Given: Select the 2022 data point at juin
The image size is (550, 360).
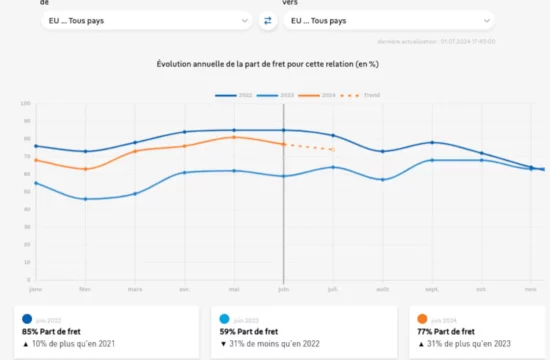Looking at the screenshot, I should pos(284,130).
